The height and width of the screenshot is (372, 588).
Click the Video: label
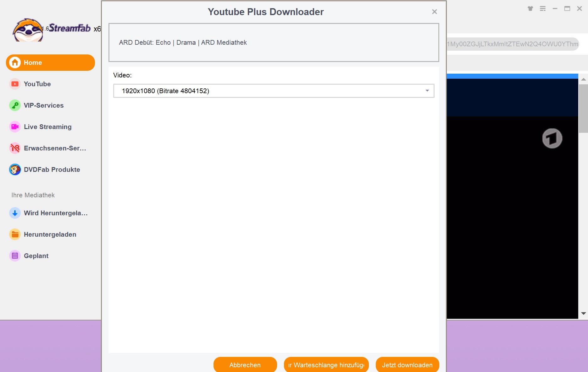(x=122, y=75)
